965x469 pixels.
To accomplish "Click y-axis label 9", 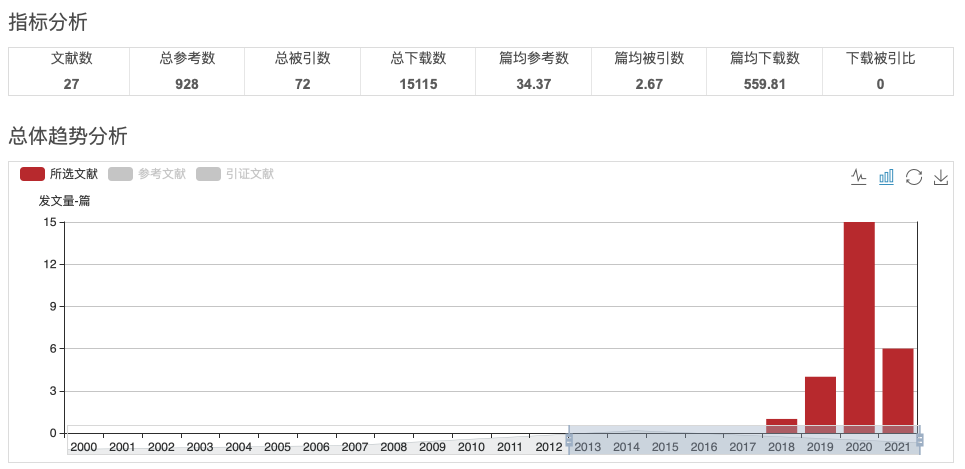I will 53,307.
